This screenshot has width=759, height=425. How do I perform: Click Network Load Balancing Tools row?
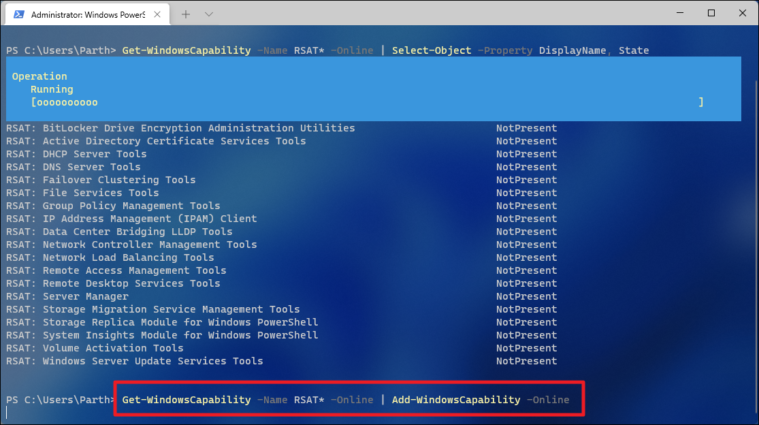click(282, 258)
